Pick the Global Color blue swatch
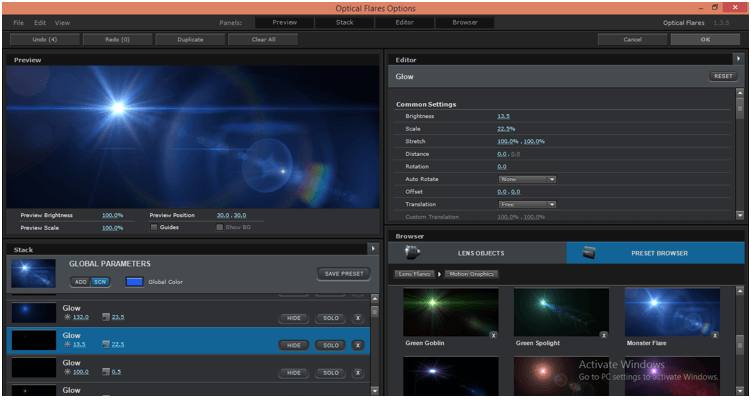The image size is (751, 401). point(134,282)
